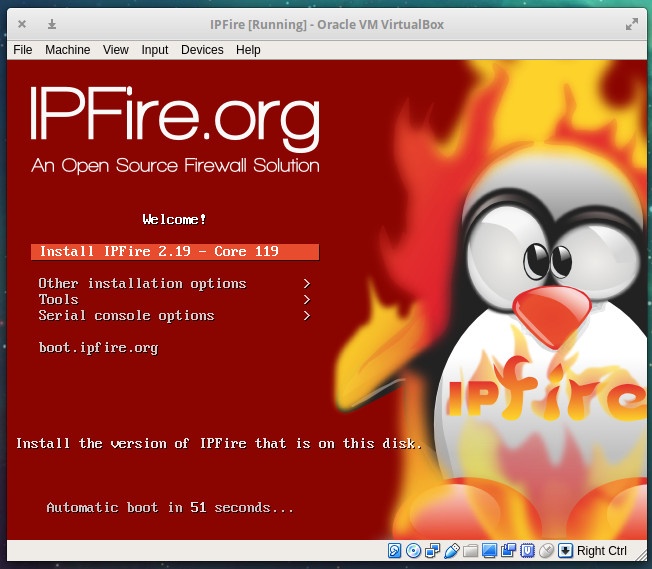Expand the Tools submenu

[x=58, y=300]
